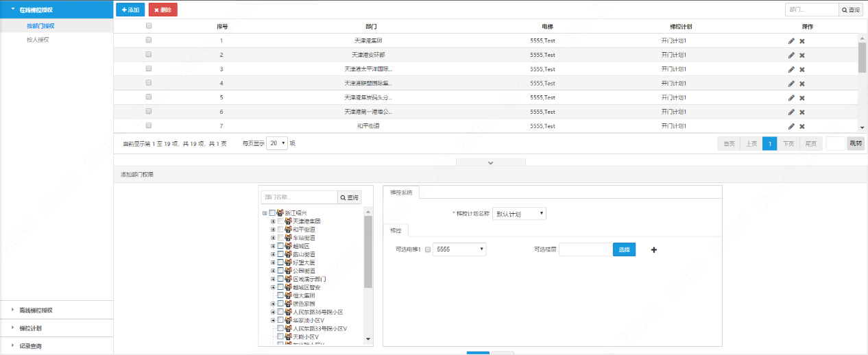
Task: Click the edit pencil for row 1 天津港集团
Action: point(791,41)
